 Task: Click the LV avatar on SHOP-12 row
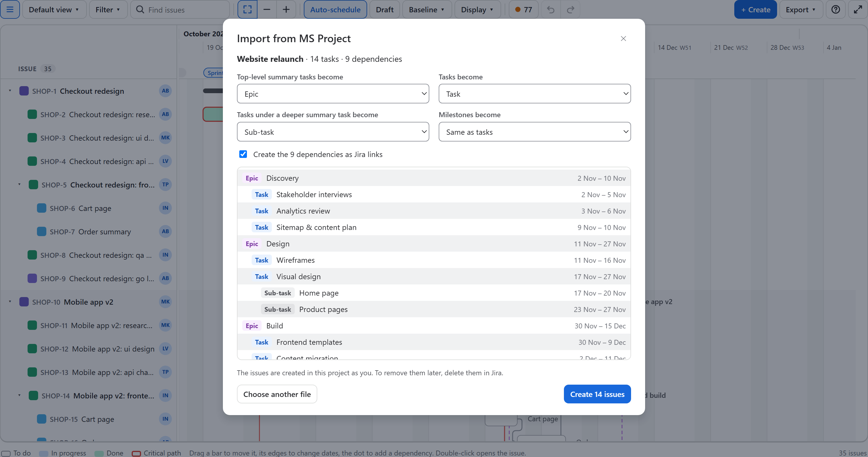point(165,349)
